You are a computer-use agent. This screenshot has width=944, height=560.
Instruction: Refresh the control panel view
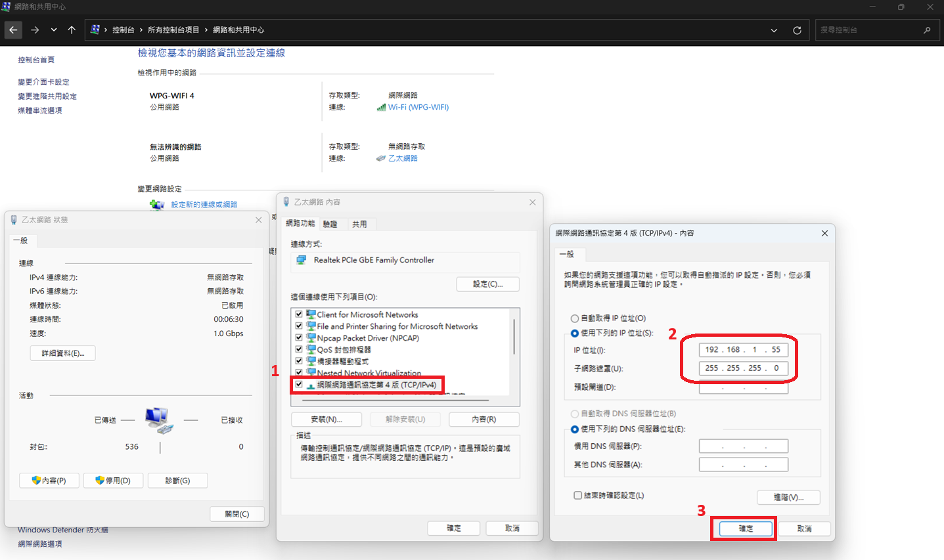[797, 30]
